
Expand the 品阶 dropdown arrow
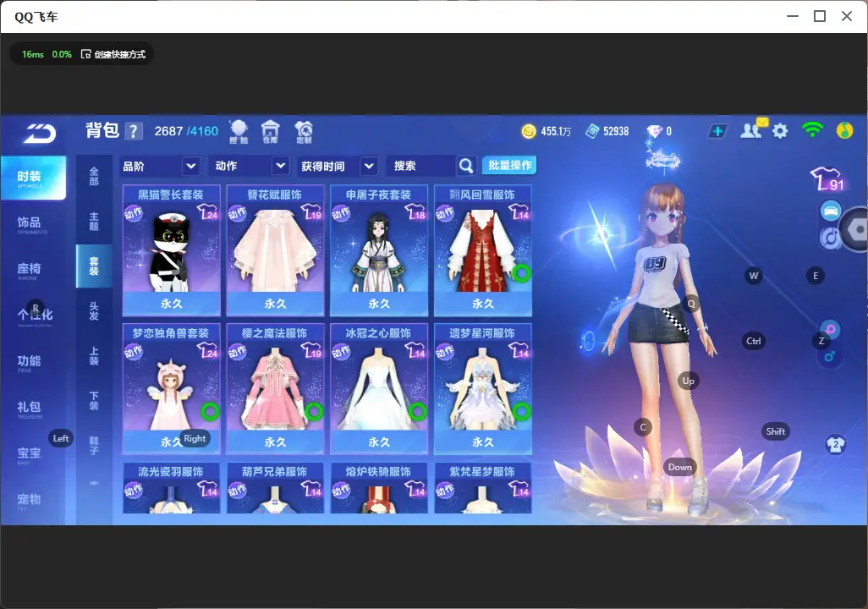point(190,166)
